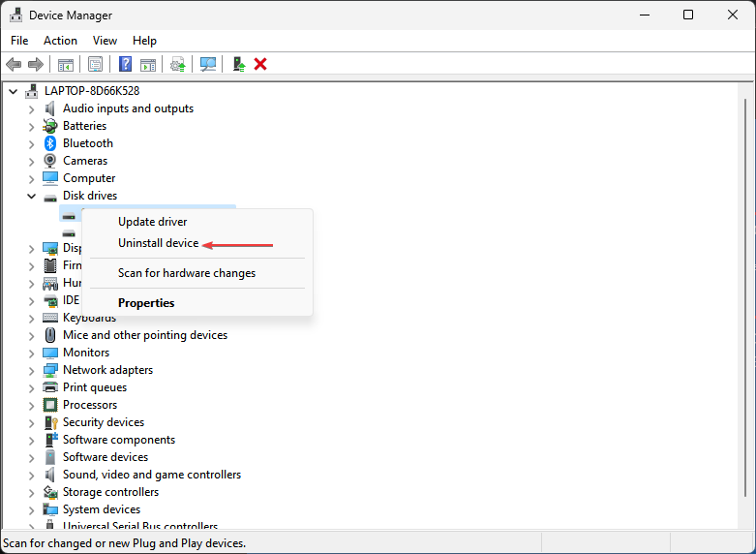Click the Monitors category icon

pos(50,353)
